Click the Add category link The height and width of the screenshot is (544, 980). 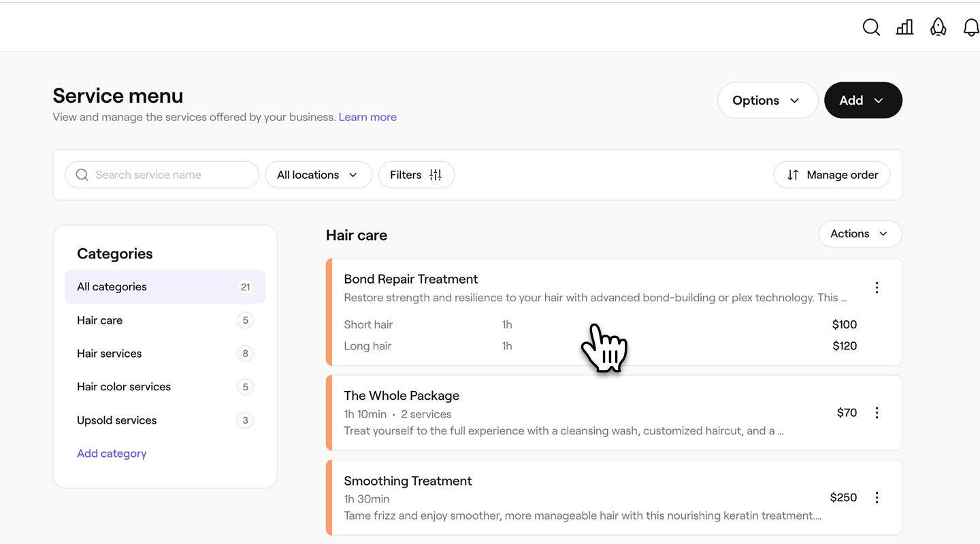point(112,454)
